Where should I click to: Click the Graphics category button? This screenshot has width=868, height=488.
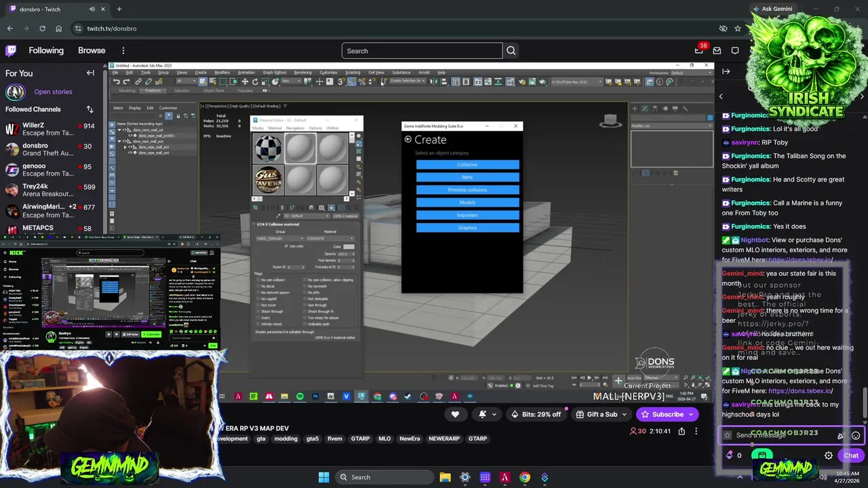click(x=467, y=228)
